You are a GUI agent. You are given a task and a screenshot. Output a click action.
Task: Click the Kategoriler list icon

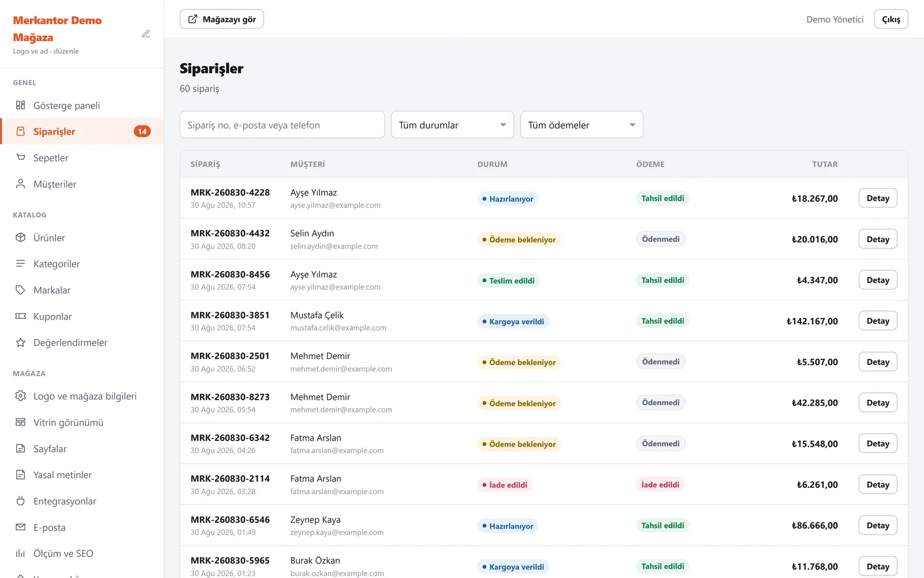point(21,264)
